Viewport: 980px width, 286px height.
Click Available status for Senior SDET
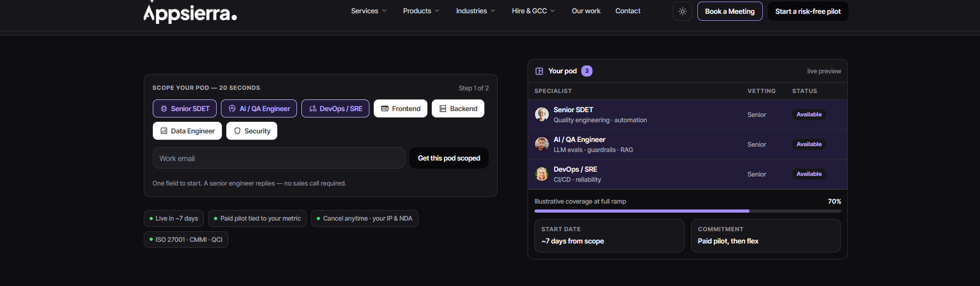tap(809, 114)
